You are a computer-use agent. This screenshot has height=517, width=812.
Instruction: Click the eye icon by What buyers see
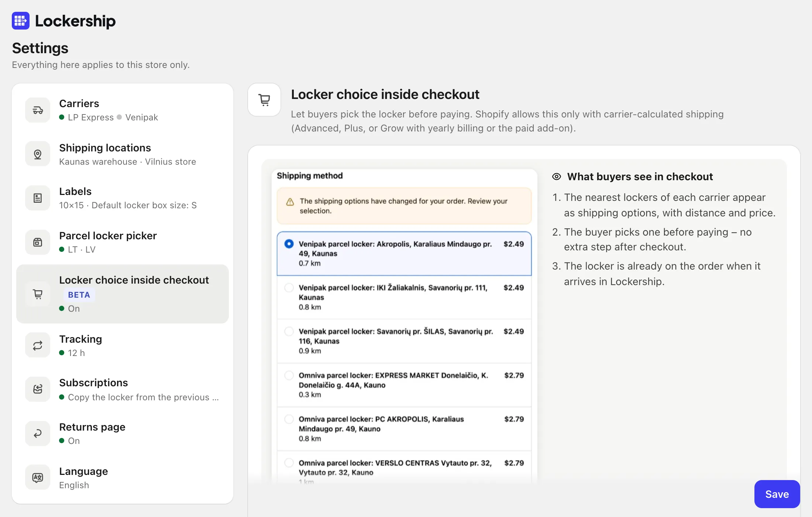(x=557, y=177)
